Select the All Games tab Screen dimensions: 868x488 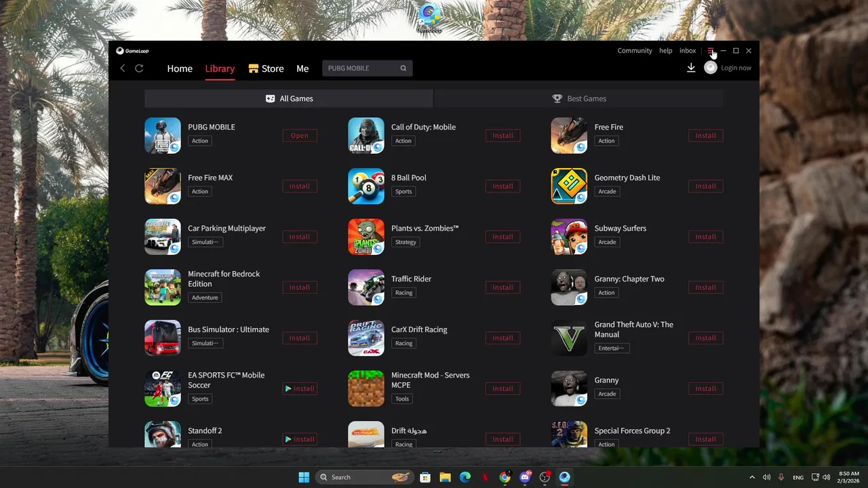289,98
